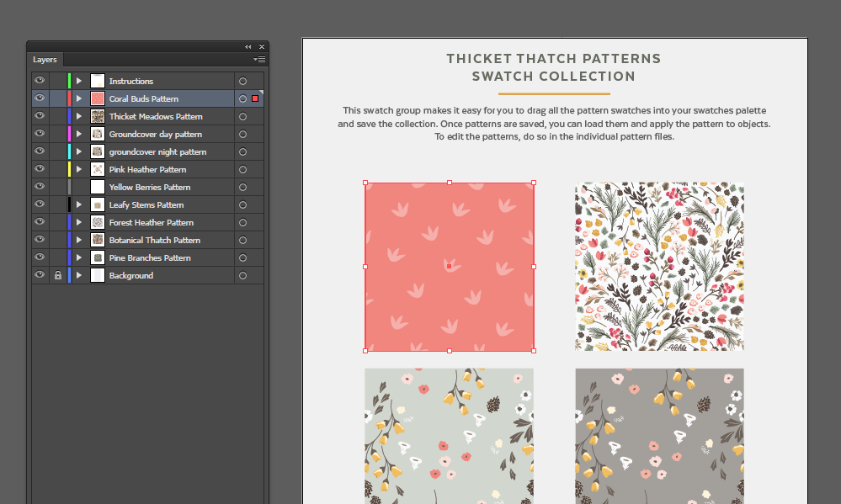Unlock the Background layer by clicking its lock icon
The width and height of the screenshot is (841, 504).
(56, 275)
